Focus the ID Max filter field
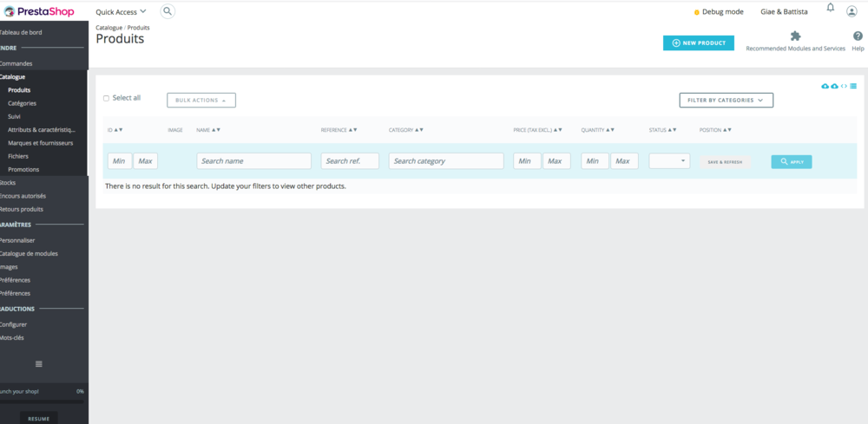Image resolution: width=868 pixels, height=424 pixels. coord(146,161)
